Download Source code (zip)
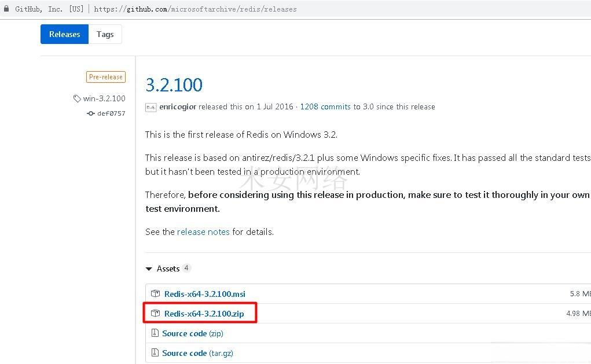This screenshot has width=591, height=364. point(193,333)
